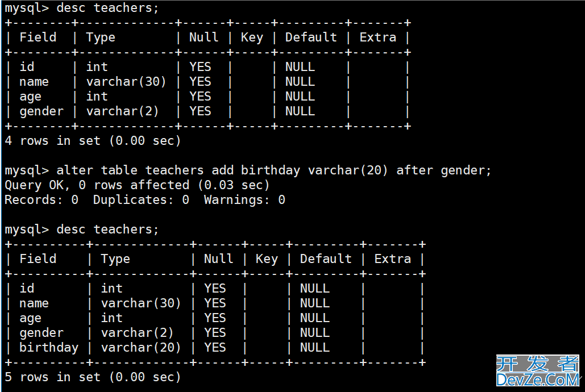Click the 'Key' header in second table
This screenshot has width=585, height=392.
point(267,259)
